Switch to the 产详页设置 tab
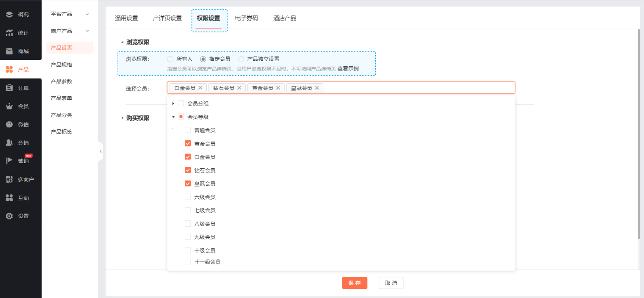Image resolution: width=644 pixels, height=298 pixels. 167,18
